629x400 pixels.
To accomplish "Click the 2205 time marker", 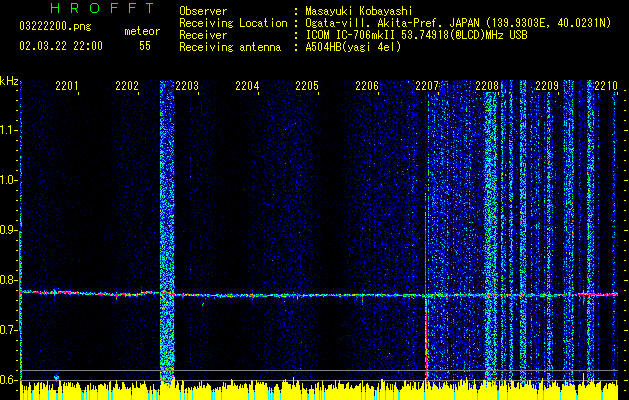I will [307, 86].
